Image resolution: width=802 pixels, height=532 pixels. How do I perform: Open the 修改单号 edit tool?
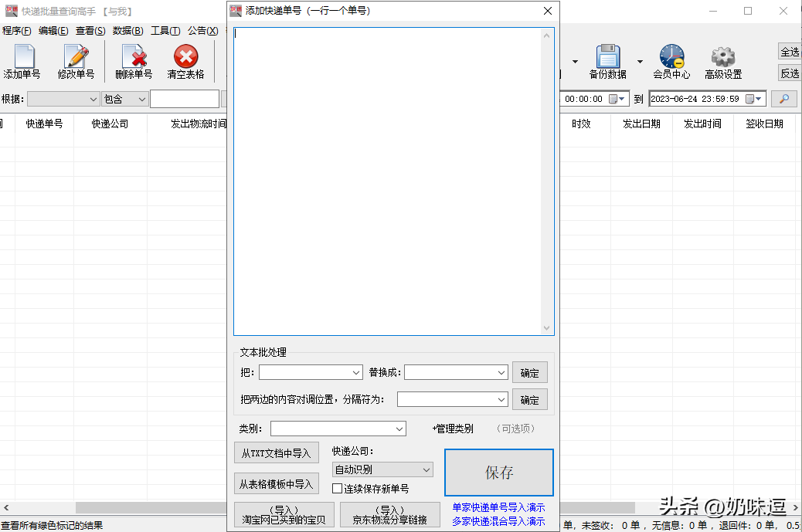(76, 61)
